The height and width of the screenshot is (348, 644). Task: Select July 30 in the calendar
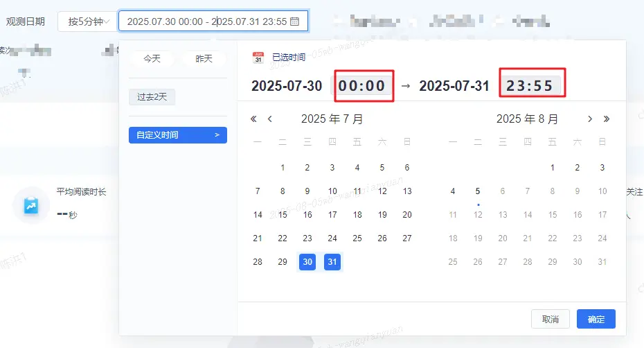pos(307,261)
